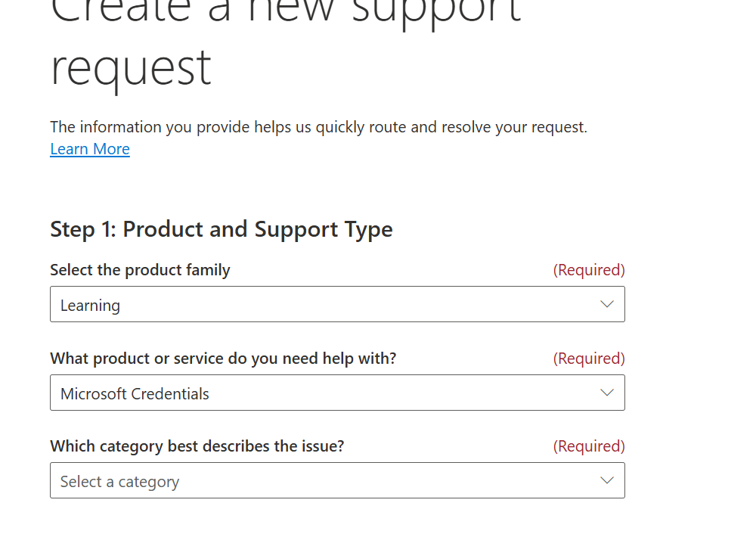This screenshot has height=534, width=756.
Task: Click the 'Step 1: Product and Support Type' heading
Action: tap(222, 230)
